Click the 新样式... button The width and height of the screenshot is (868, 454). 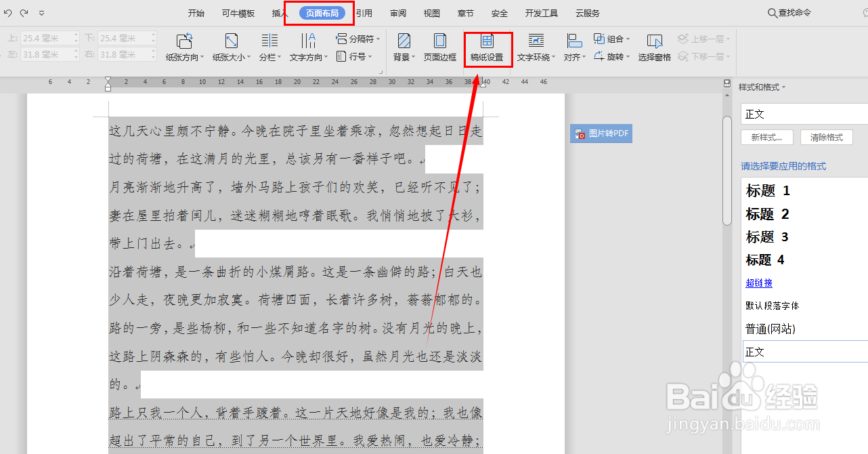click(768, 137)
